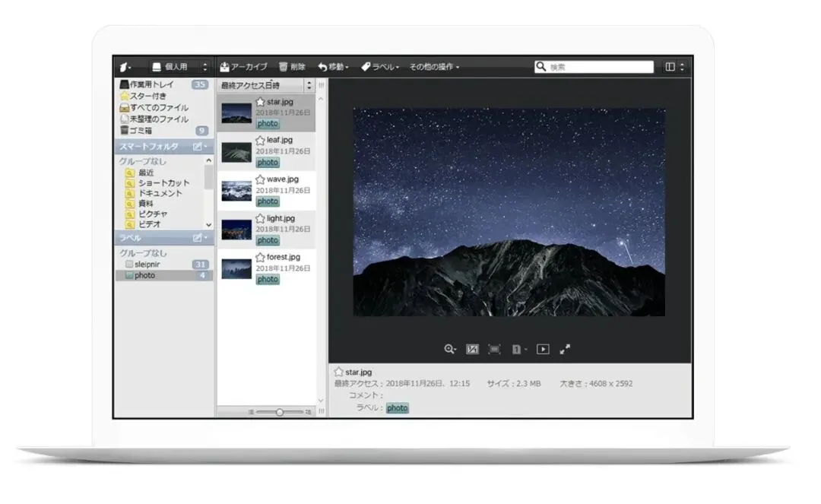Screen dimensions: 821x504
Task: Open the 最終アクセス日時 sort dropdown
Action: [x=265, y=85]
